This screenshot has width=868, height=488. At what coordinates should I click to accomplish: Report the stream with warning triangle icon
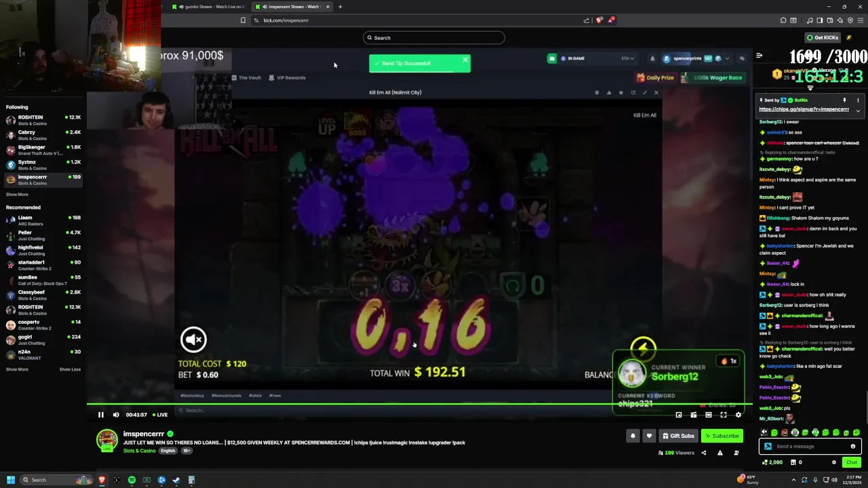720,453
